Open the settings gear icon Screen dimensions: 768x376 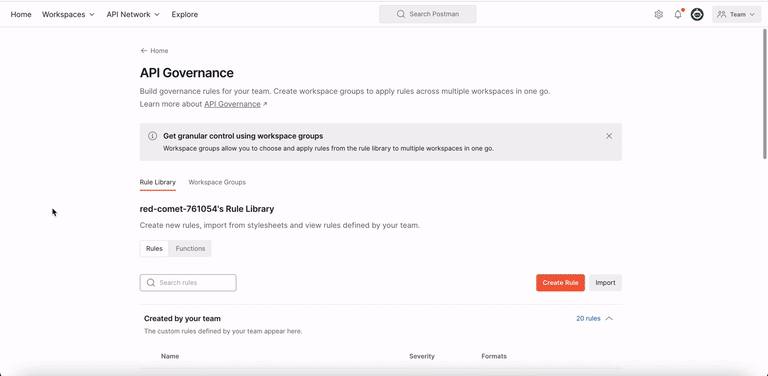(x=658, y=15)
